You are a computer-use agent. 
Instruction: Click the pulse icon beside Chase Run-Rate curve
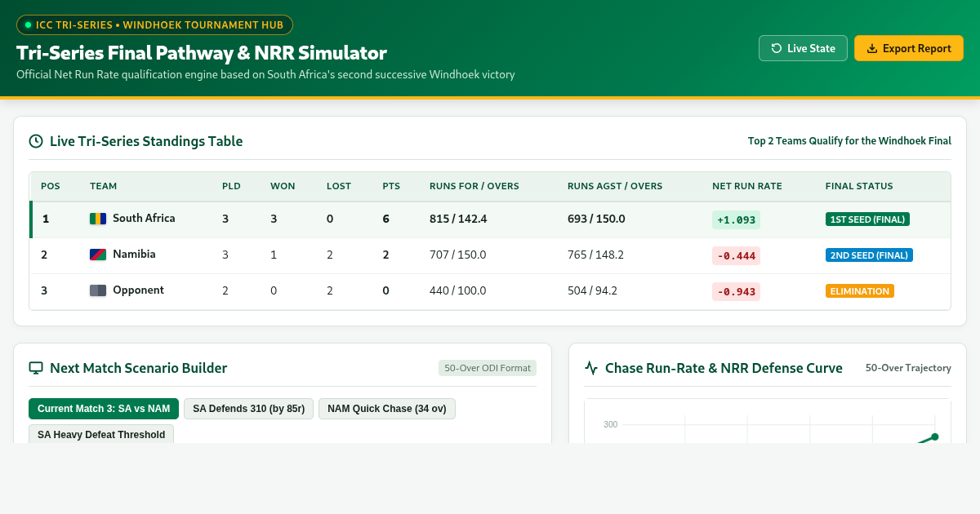pos(591,368)
